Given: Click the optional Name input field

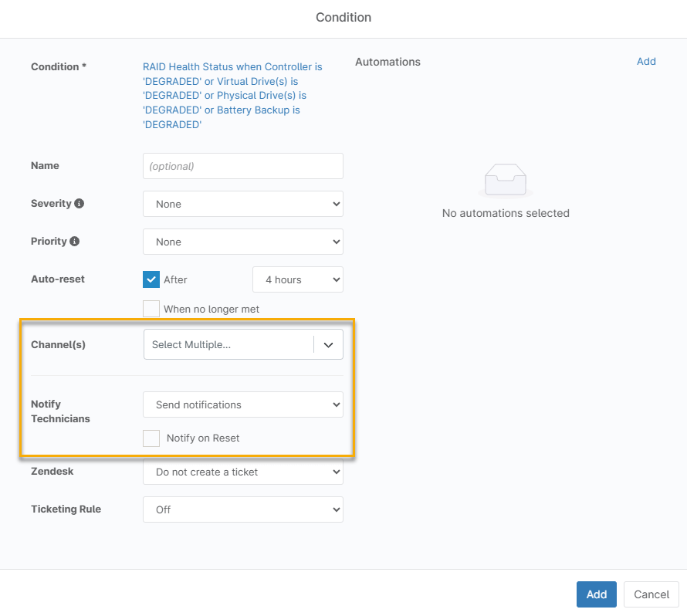Looking at the screenshot, I should pos(242,166).
